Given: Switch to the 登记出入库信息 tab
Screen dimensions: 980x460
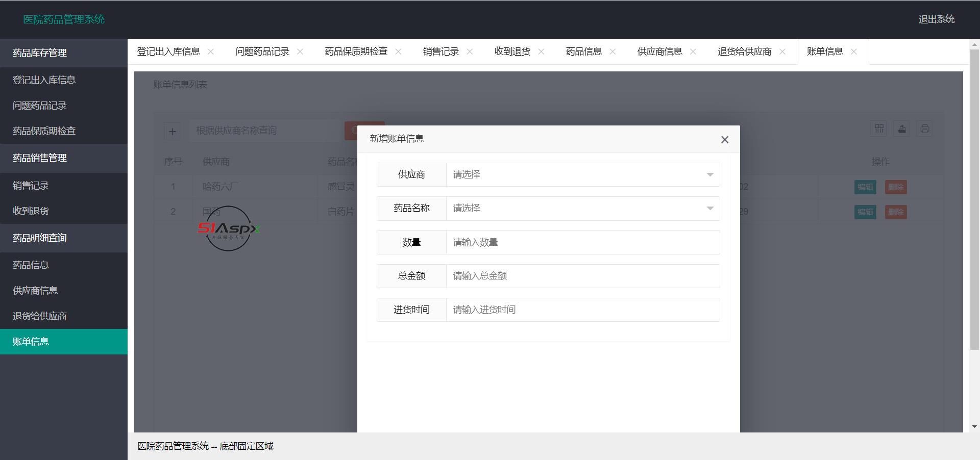Looking at the screenshot, I should coord(168,52).
